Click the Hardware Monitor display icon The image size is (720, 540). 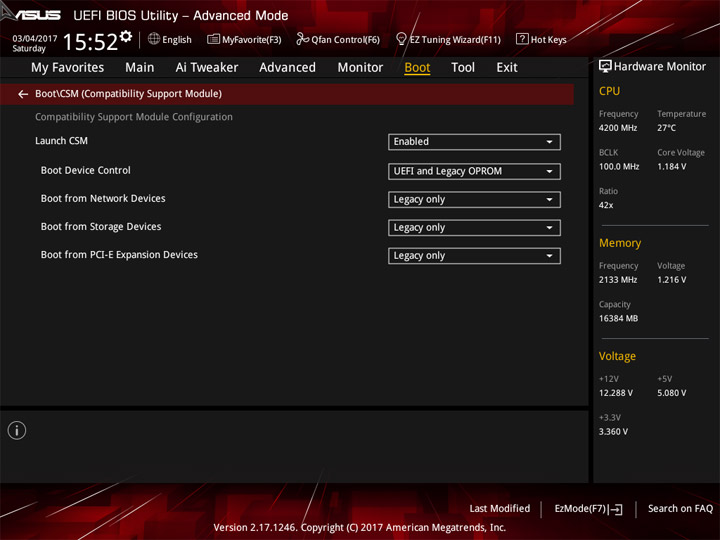tap(605, 67)
